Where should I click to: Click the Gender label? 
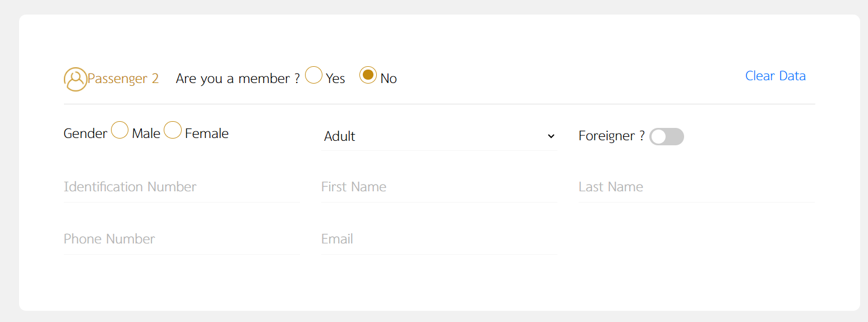tap(85, 134)
